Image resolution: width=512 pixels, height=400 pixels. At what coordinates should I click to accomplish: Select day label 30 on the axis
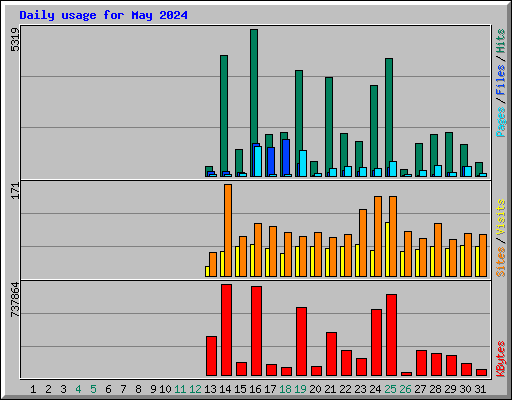(465, 389)
